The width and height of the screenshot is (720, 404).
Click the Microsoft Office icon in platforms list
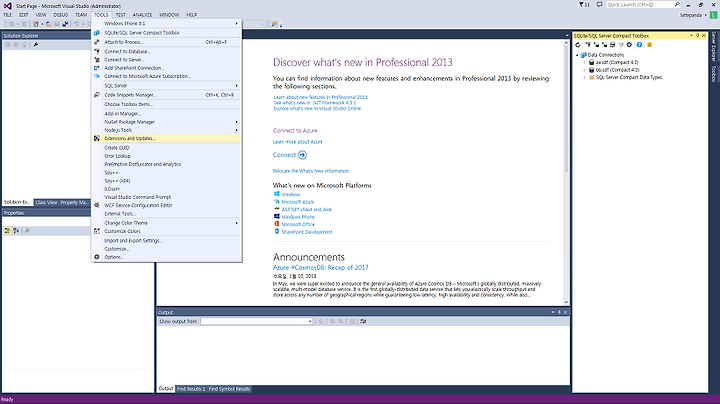click(276, 224)
